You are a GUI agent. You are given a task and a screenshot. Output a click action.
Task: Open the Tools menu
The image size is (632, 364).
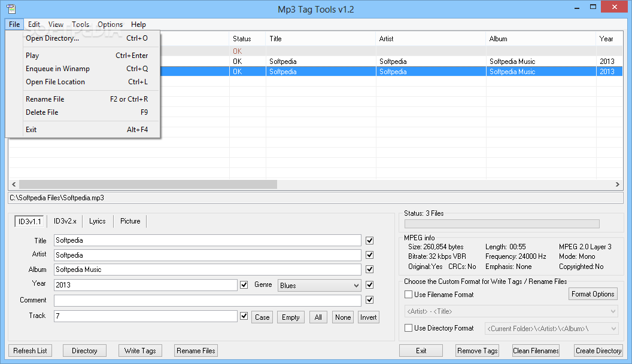(81, 24)
